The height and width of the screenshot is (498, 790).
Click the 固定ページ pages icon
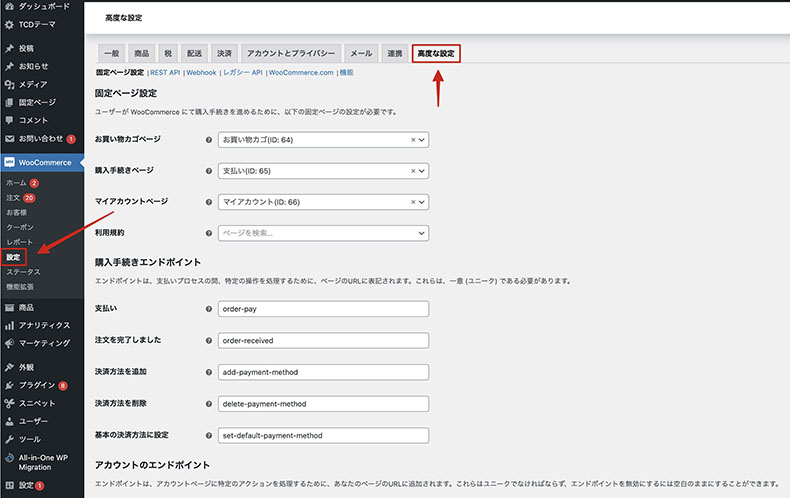coord(9,102)
